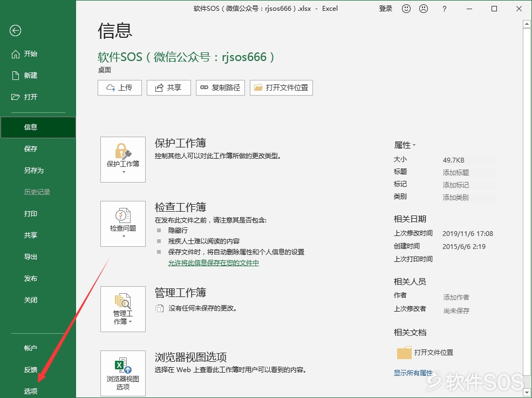Click the 2019/11/6 17:08 modified date
The height and width of the screenshot is (398, 532).
[x=468, y=234]
